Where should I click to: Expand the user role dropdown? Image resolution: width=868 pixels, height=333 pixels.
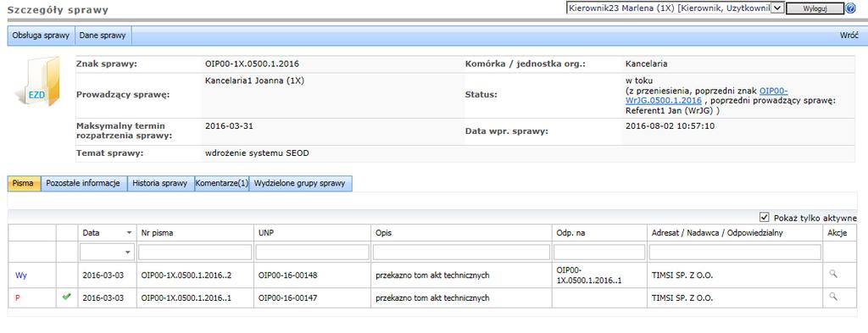click(x=776, y=8)
